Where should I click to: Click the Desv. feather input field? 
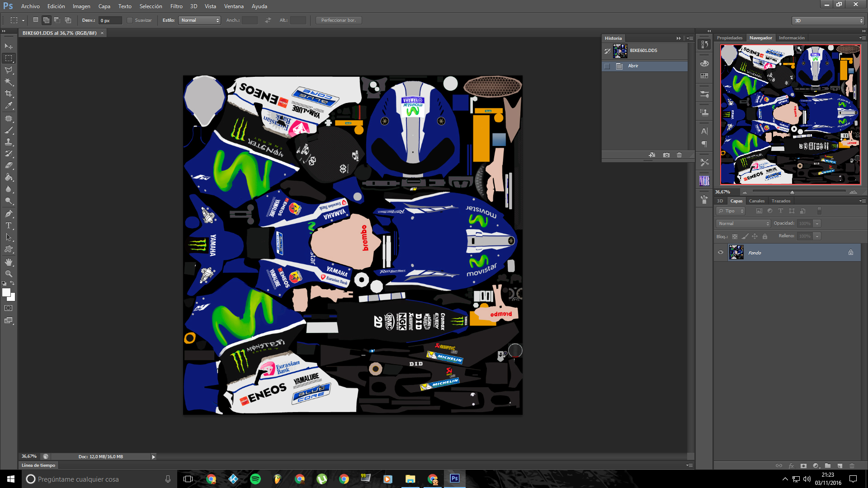point(110,20)
